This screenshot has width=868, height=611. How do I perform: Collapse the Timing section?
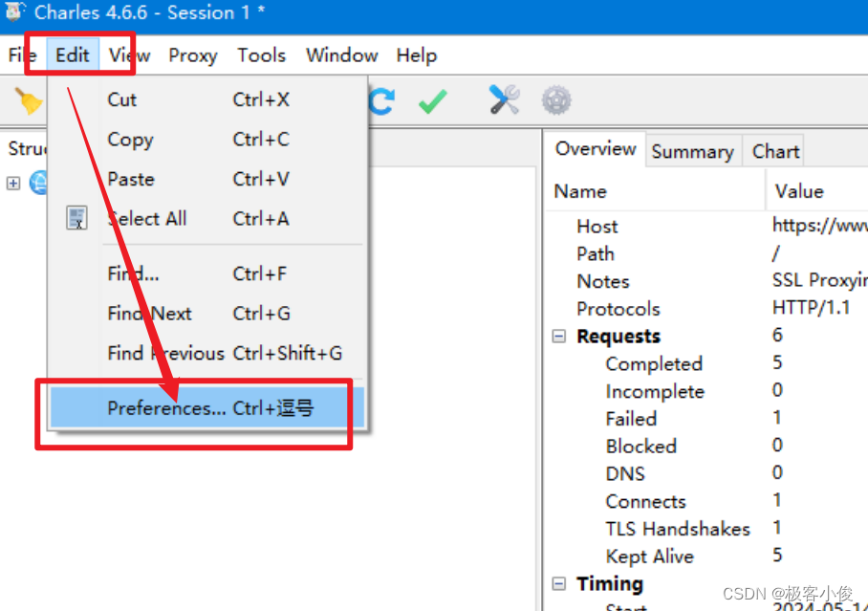(x=559, y=583)
